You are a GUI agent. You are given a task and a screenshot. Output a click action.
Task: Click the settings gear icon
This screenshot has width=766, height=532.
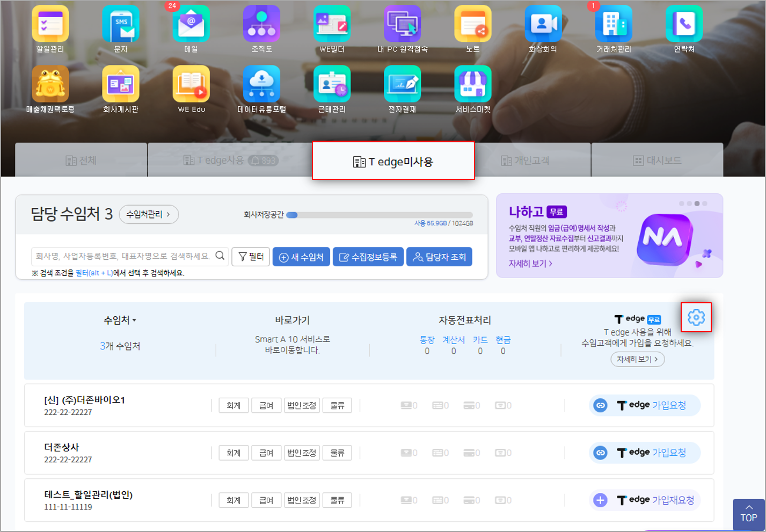(696, 317)
